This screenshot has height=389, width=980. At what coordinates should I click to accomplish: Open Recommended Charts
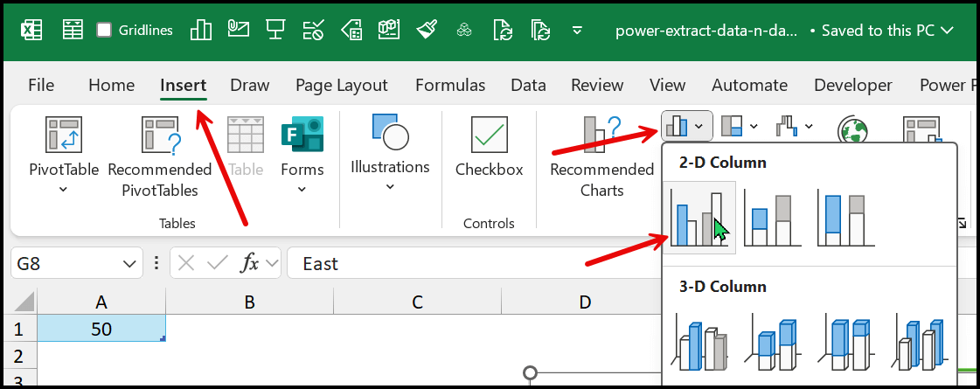tap(601, 157)
